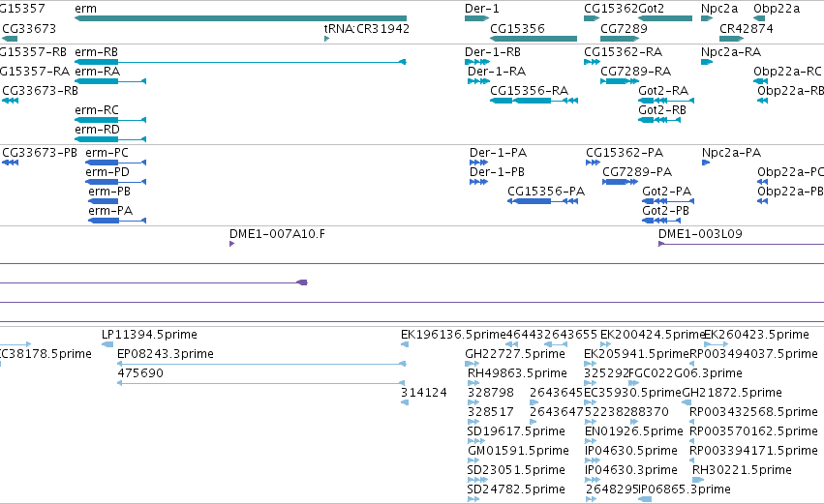The width and height of the screenshot is (824, 504).
Task: Click the 328798 feature
Action: [x=473, y=402]
